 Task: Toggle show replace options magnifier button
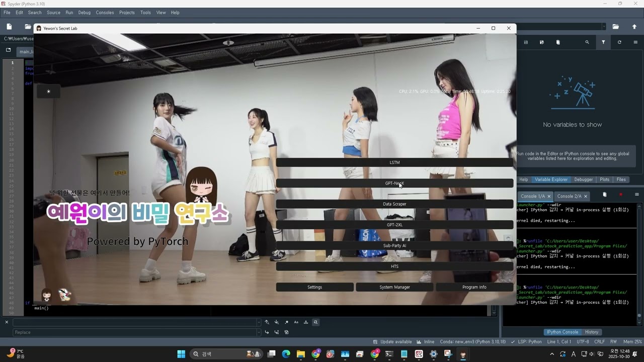pyautogui.click(x=315, y=322)
